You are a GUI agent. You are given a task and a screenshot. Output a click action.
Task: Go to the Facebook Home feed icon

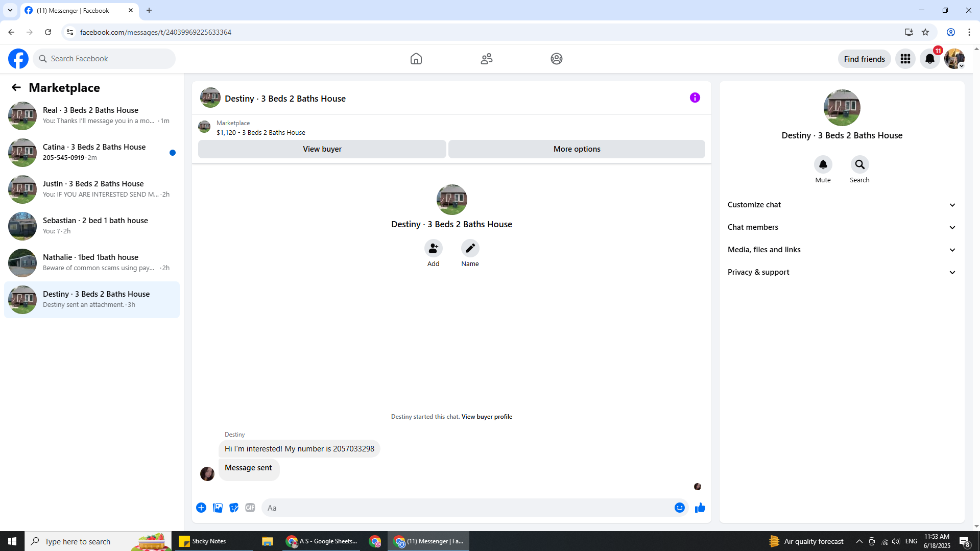pyautogui.click(x=416, y=59)
